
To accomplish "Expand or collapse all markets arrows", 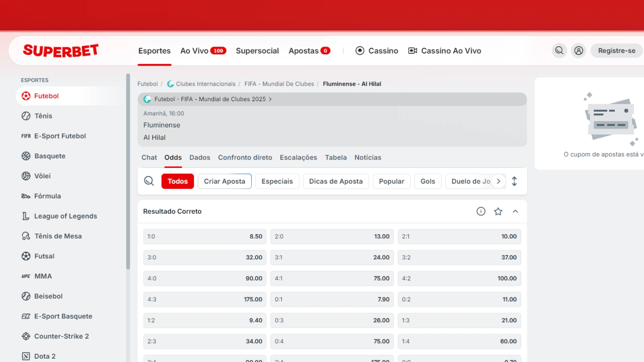I will click(x=514, y=181).
